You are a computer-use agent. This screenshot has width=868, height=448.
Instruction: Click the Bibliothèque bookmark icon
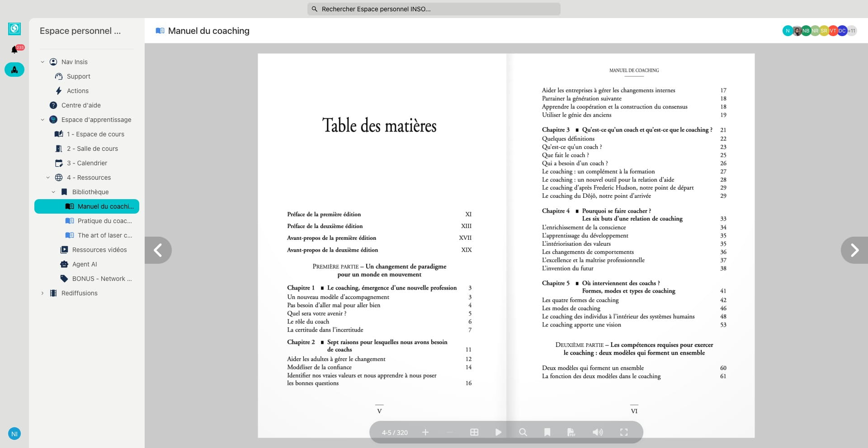pyautogui.click(x=64, y=192)
